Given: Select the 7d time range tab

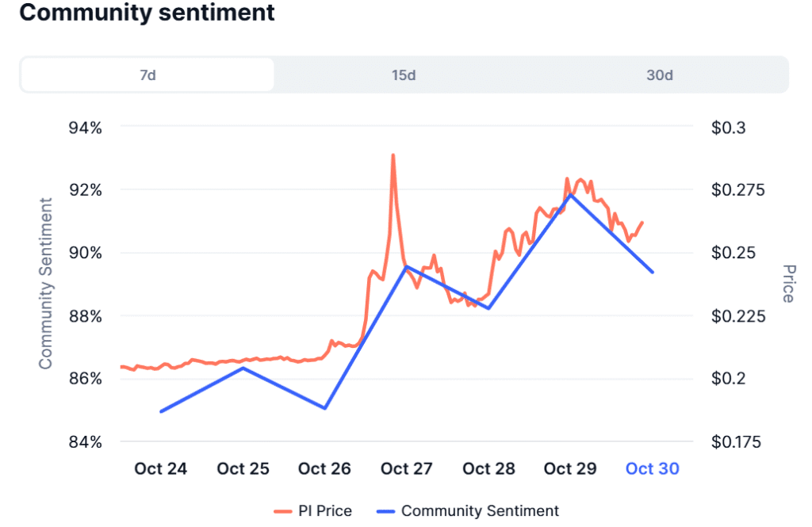Looking at the screenshot, I should 148,75.
